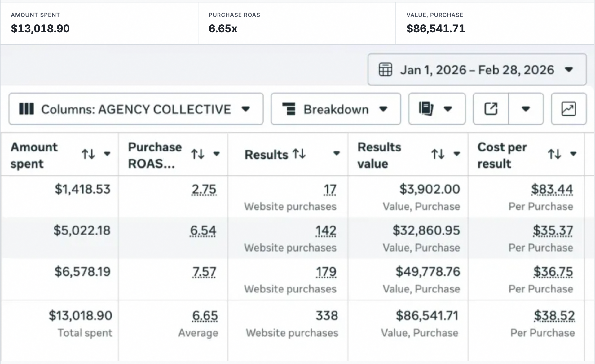This screenshot has width=595, height=364.
Task: Click the columns bars icon
Action: [x=26, y=109]
